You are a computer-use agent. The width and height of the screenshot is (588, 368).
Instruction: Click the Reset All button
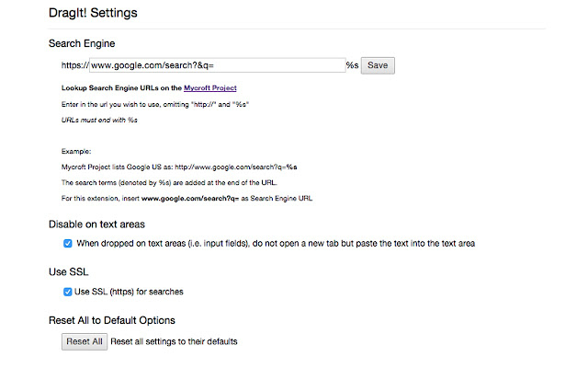(84, 341)
